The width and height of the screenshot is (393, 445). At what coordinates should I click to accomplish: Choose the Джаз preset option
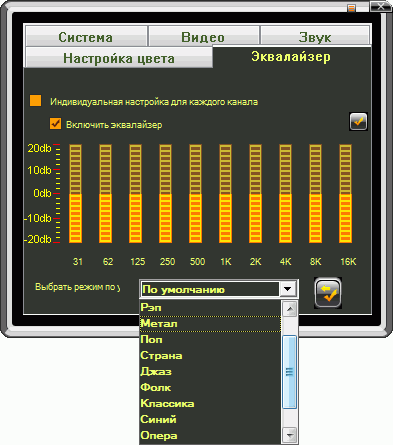[210, 372]
